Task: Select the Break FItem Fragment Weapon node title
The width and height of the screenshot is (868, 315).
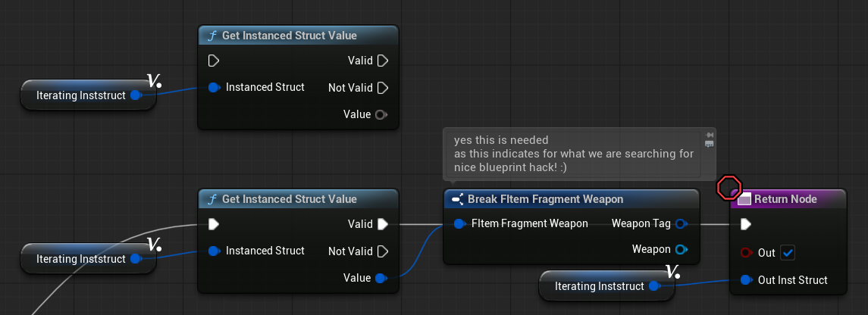Action: click(x=545, y=199)
